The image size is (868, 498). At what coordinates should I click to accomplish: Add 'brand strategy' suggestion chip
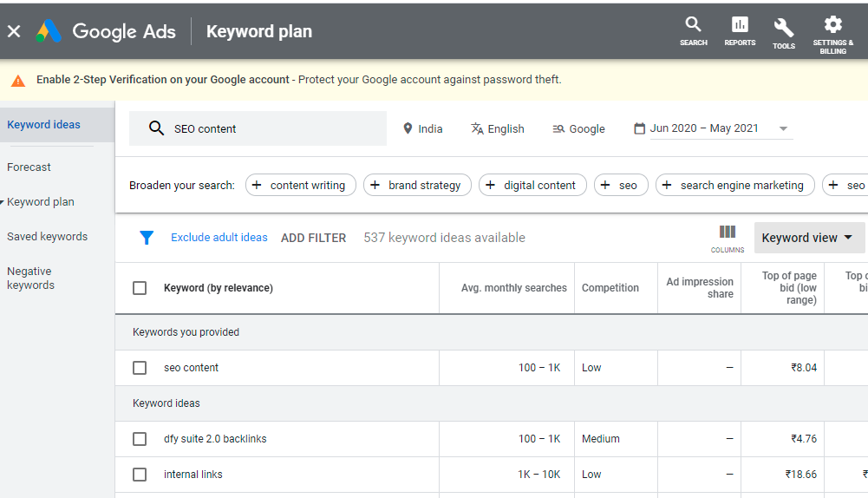coord(417,185)
